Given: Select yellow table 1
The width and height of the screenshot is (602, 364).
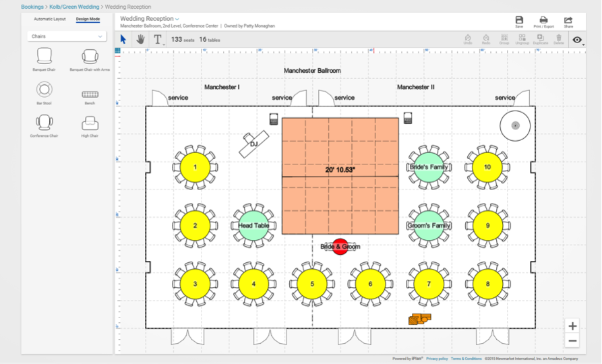Looking at the screenshot, I should point(195,167).
